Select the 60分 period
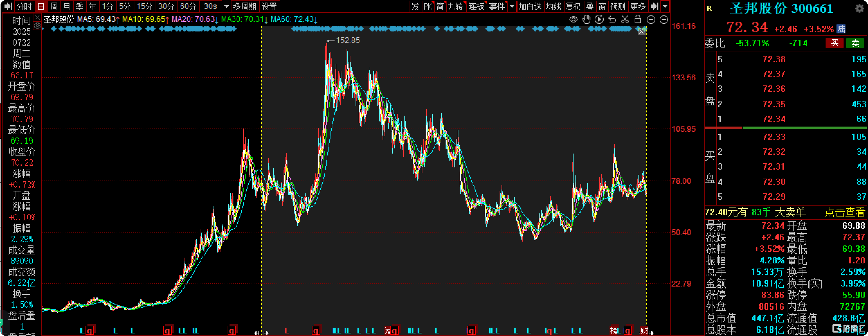This screenshot has height=336, width=868. tap(188, 6)
